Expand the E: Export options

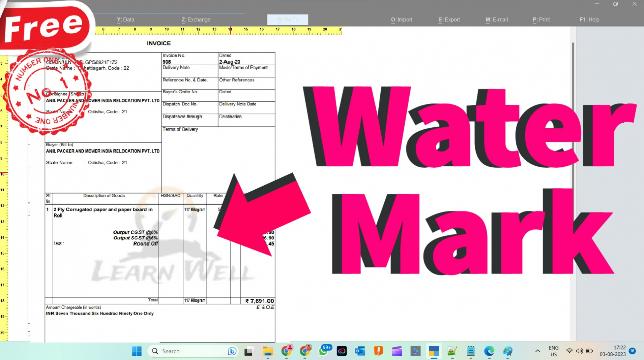click(449, 20)
